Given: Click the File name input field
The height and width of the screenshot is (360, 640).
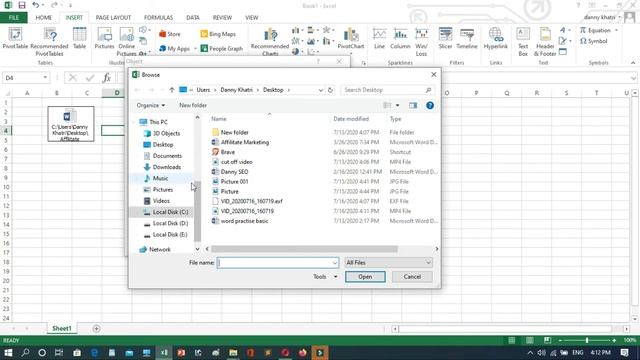Looking at the screenshot, I should [278, 263].
